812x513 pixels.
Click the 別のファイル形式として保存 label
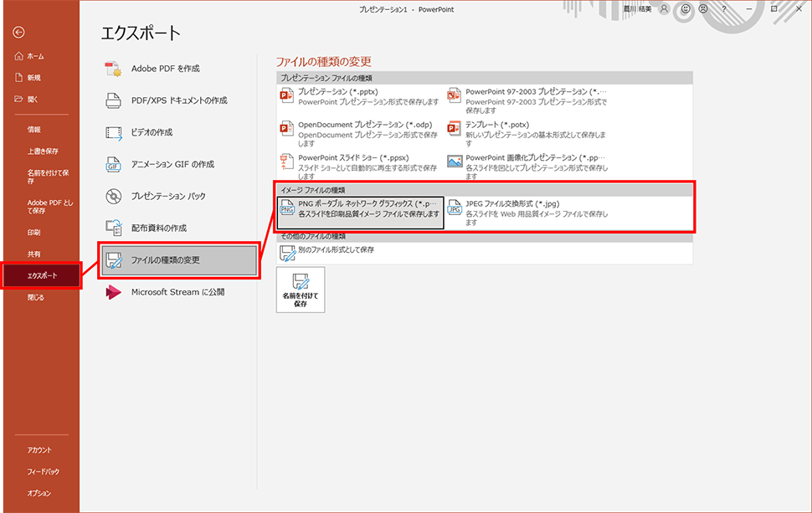pos(336,249)
